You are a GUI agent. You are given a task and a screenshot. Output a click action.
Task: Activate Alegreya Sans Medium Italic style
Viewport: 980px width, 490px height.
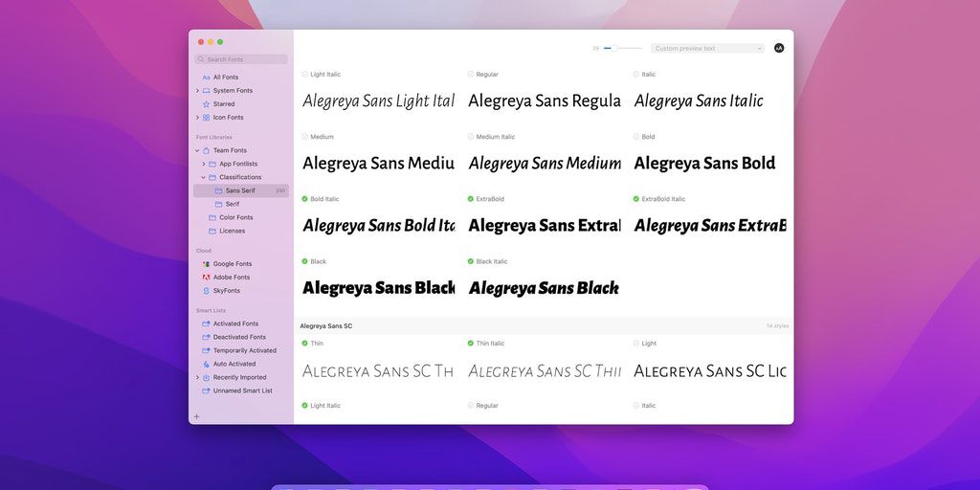pos(471,137)
